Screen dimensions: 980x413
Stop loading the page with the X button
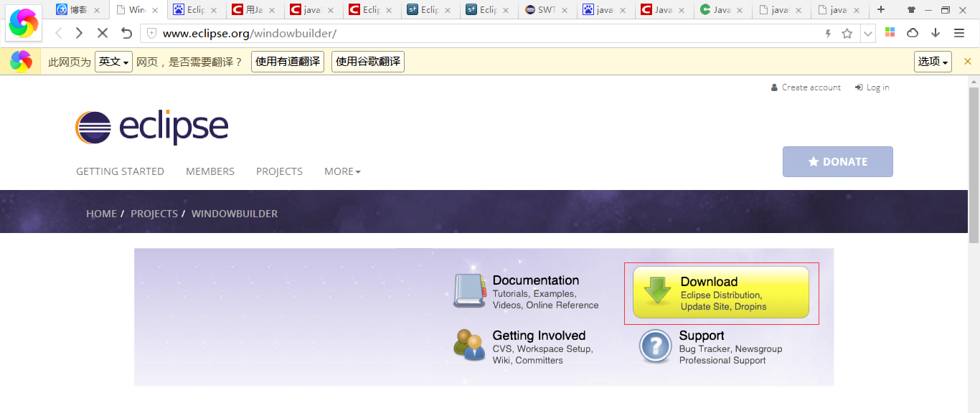[103, 33]
